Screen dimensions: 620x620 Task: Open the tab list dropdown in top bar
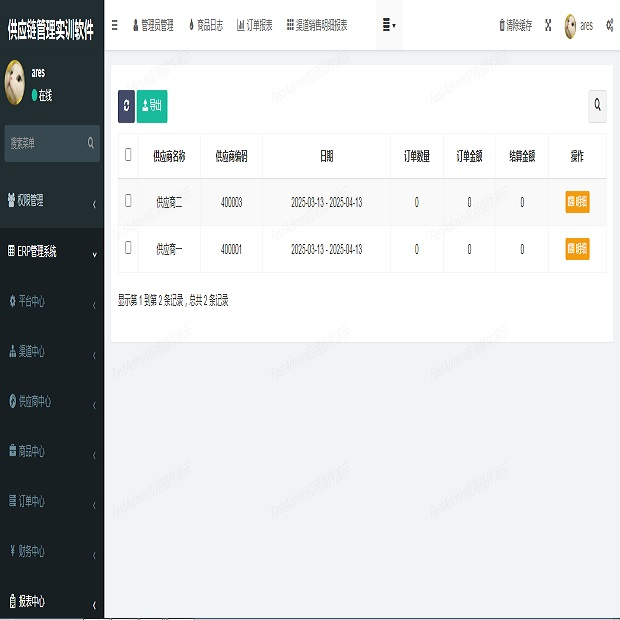[x=389, y=25]
